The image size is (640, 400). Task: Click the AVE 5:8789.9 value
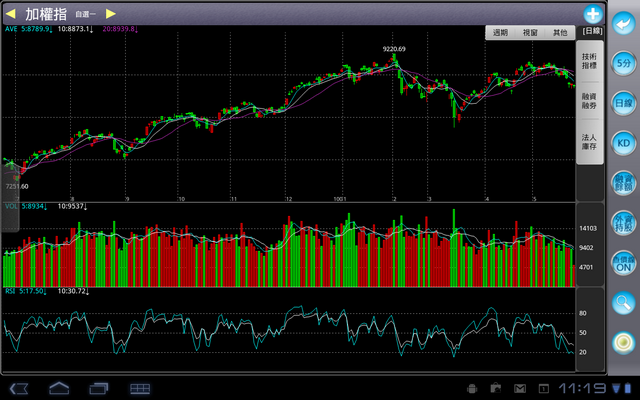(x=29, y=29)
